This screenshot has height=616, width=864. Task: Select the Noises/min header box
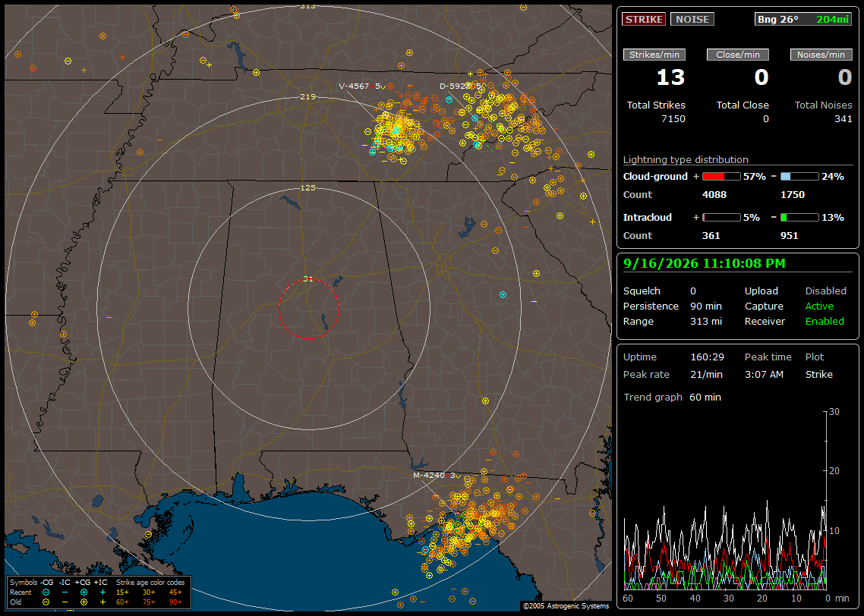[821, 55]
